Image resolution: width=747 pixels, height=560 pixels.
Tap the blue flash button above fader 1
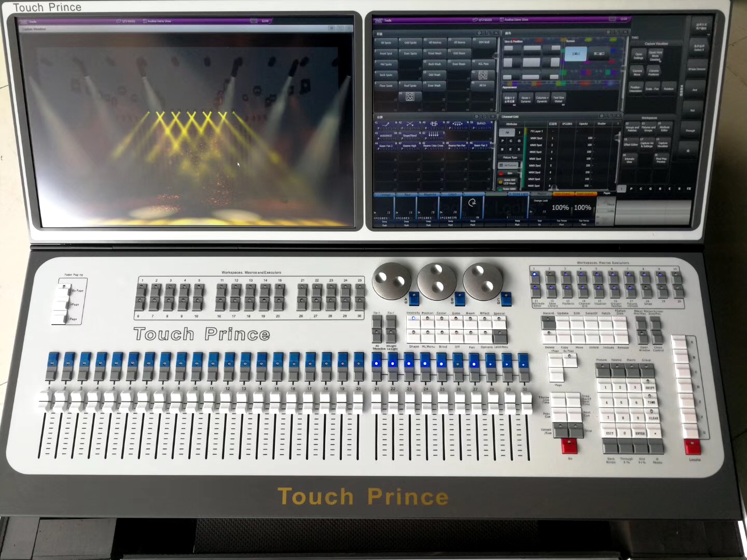click(x=52, y=360)
